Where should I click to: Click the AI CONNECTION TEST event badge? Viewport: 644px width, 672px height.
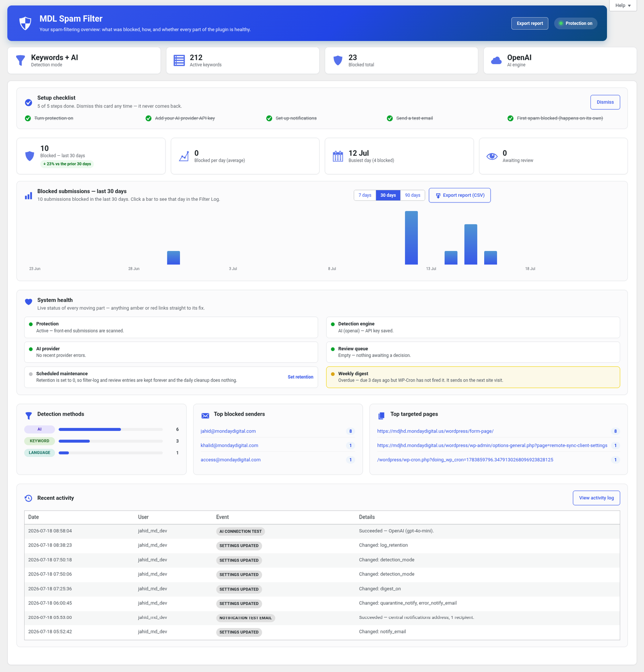coord(240,531)
